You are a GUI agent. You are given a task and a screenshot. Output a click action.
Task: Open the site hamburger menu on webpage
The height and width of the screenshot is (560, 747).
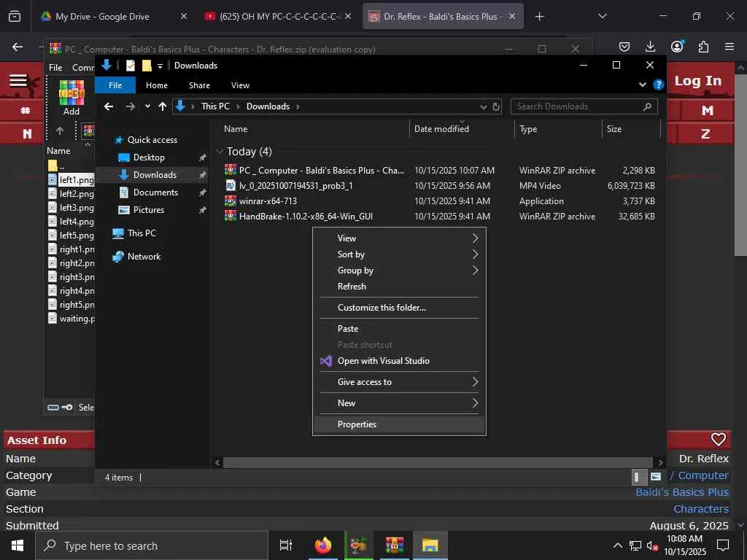click(18, 80)
